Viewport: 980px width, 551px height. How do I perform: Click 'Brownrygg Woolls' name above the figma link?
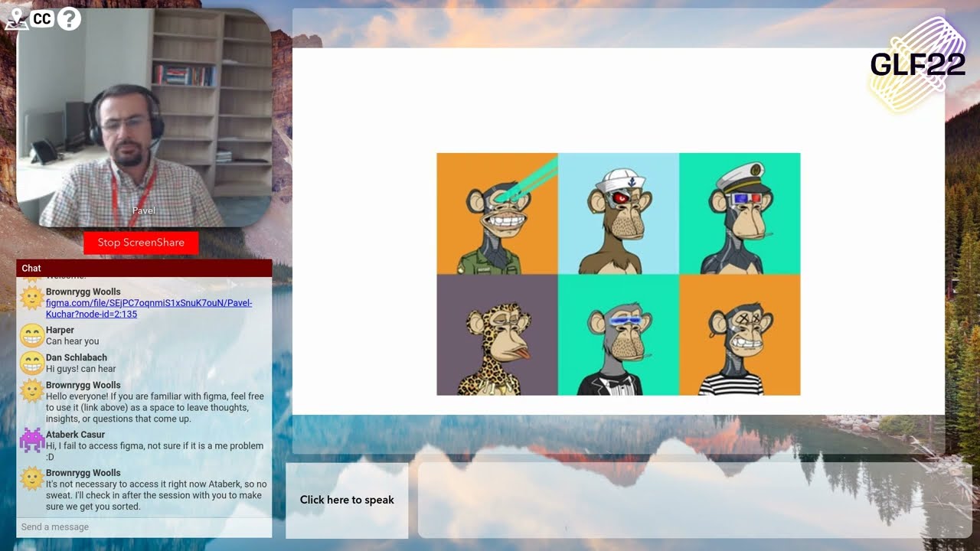point(83,292)
